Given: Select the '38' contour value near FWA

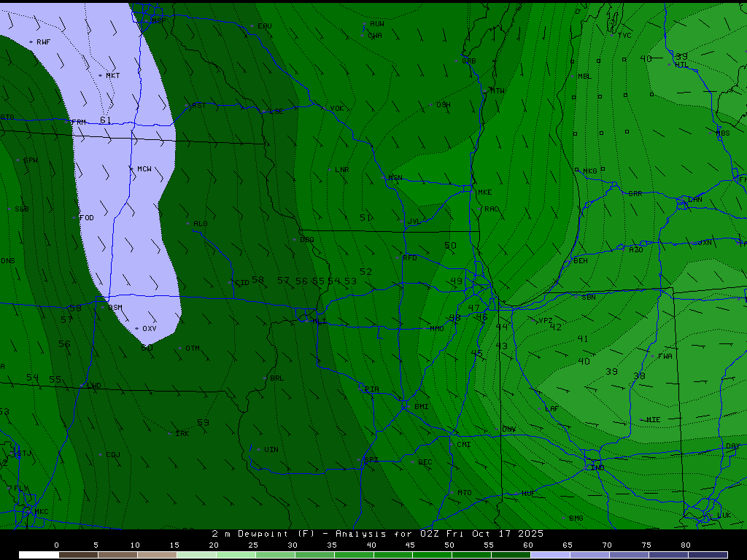Looking at the screenshot, I should (639, 376).
